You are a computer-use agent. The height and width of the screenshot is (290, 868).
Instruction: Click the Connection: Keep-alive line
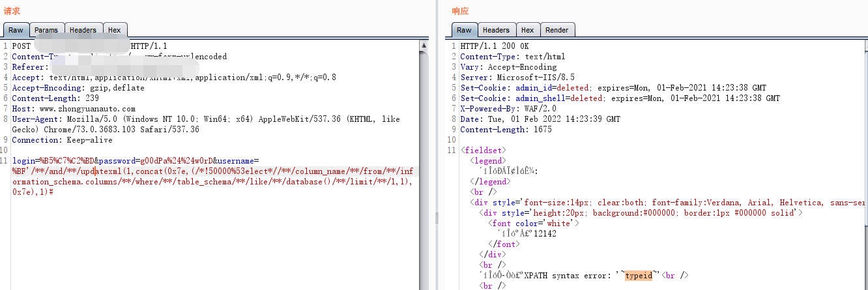(62, 140)
